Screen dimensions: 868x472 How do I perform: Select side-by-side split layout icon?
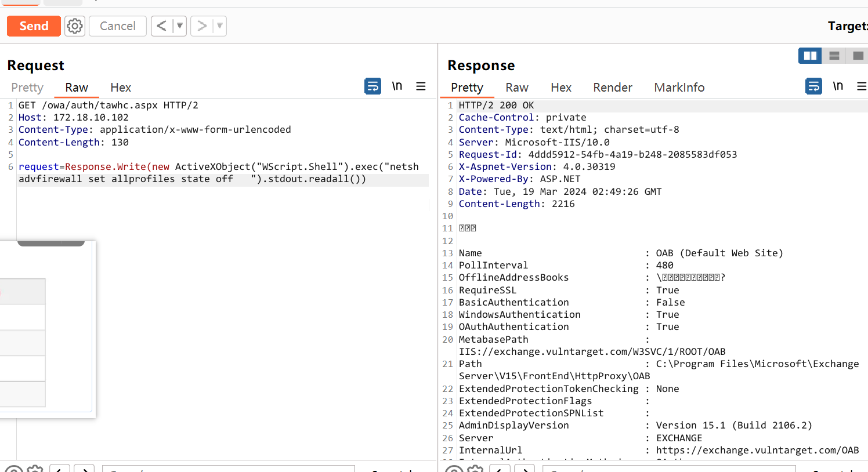810,56
